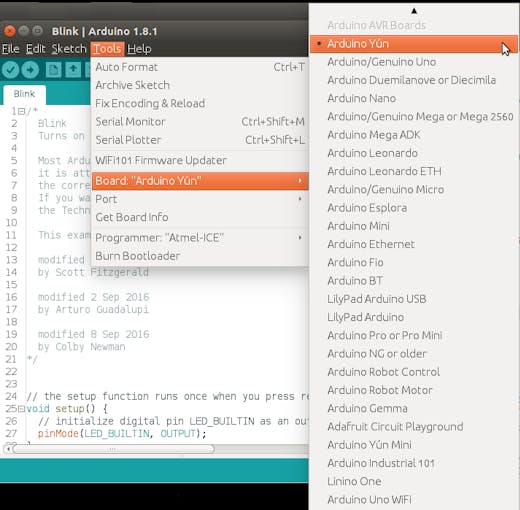
Task: Choose Archive Sketch
Action: click(200, 85)
